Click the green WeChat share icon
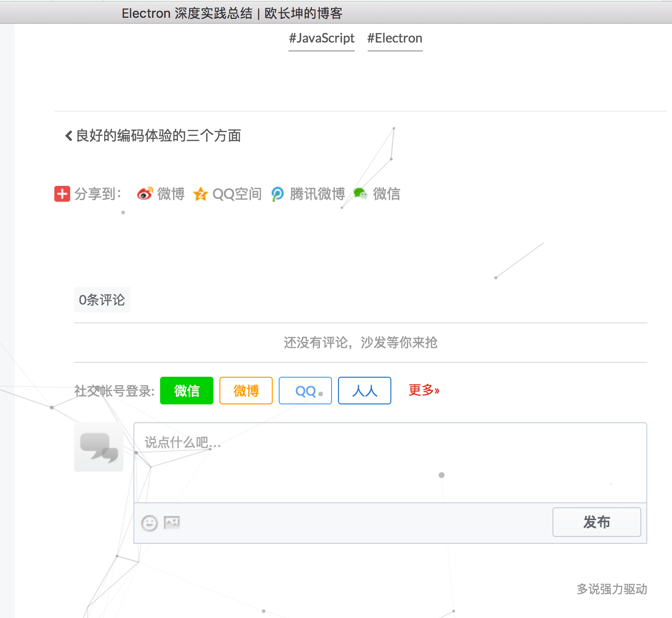 coord(361,194)
